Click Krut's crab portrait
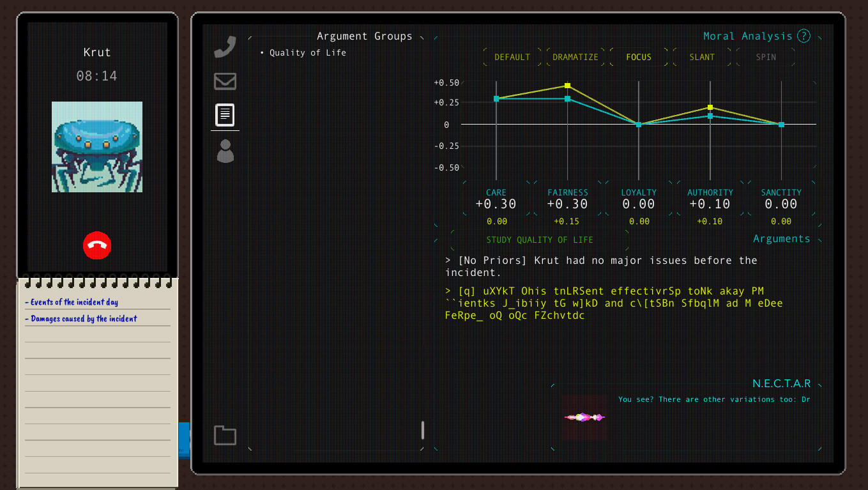868x490 pixels. [x=97, y=147]
